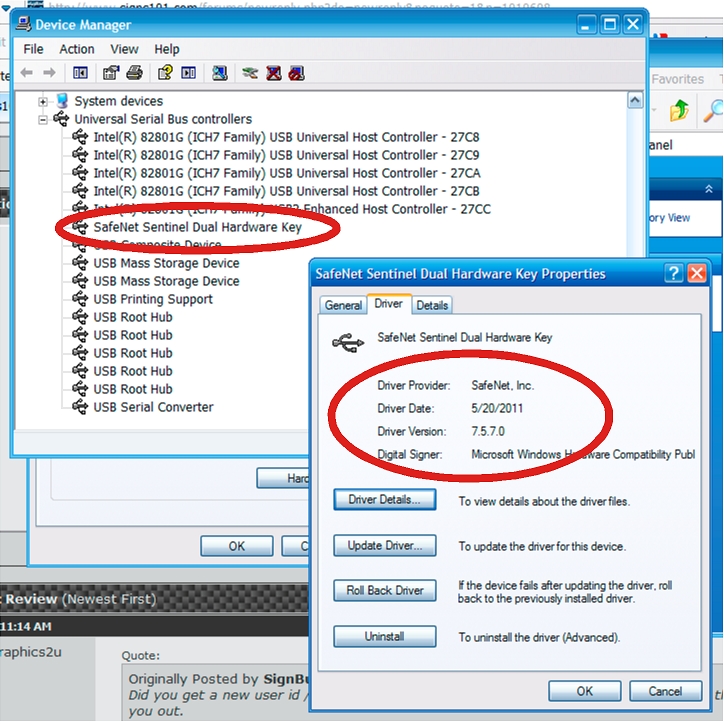Click the green Up folder icon in background window

pyautogui.click(x=679, y=110)
